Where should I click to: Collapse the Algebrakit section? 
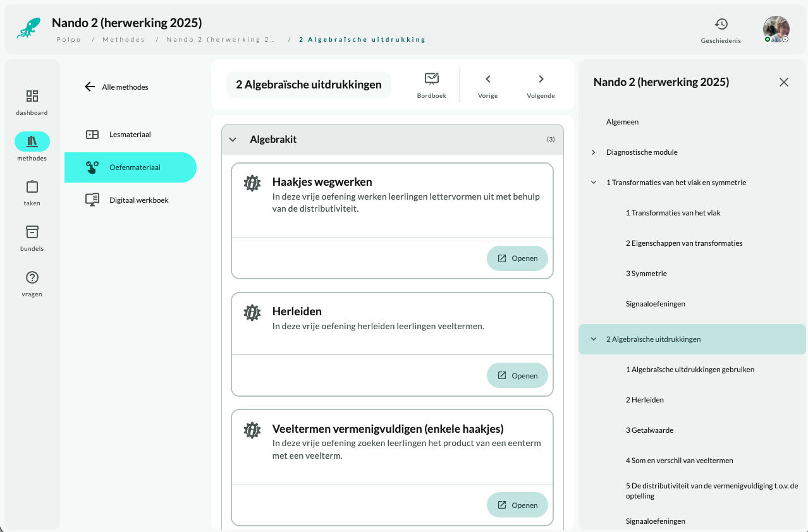[233, 140]
